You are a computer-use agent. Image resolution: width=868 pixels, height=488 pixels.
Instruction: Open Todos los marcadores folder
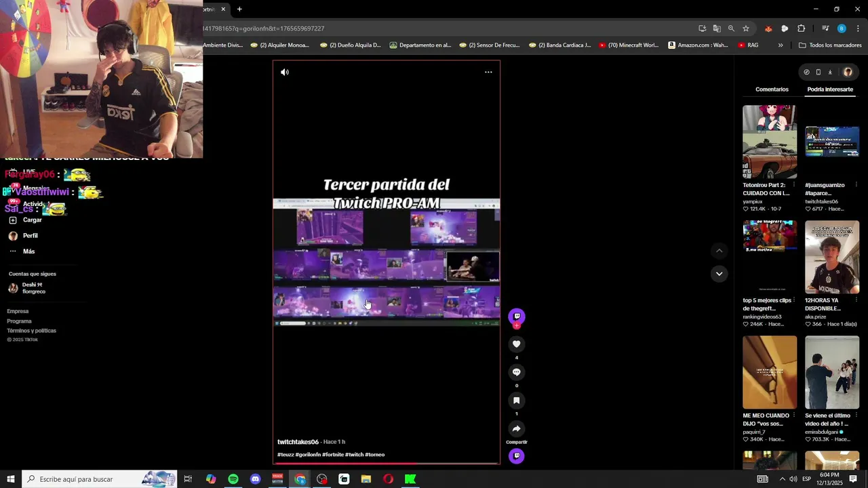[830, 45]
